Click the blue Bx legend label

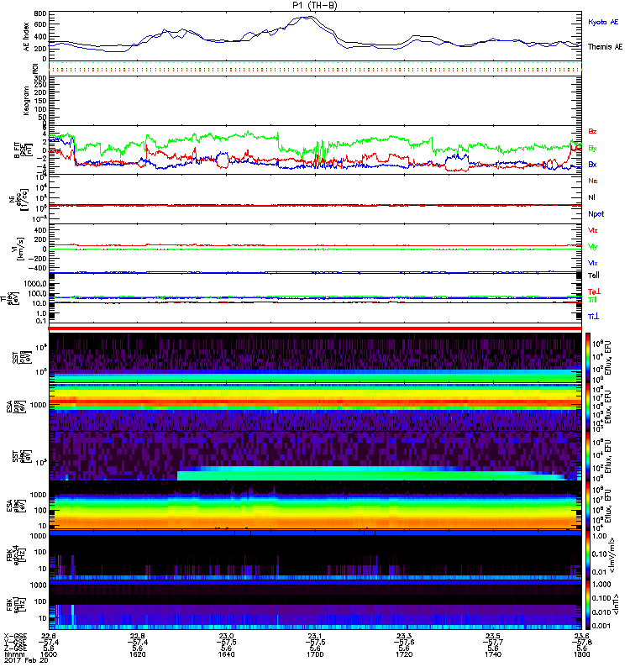(x=592, y=165)
